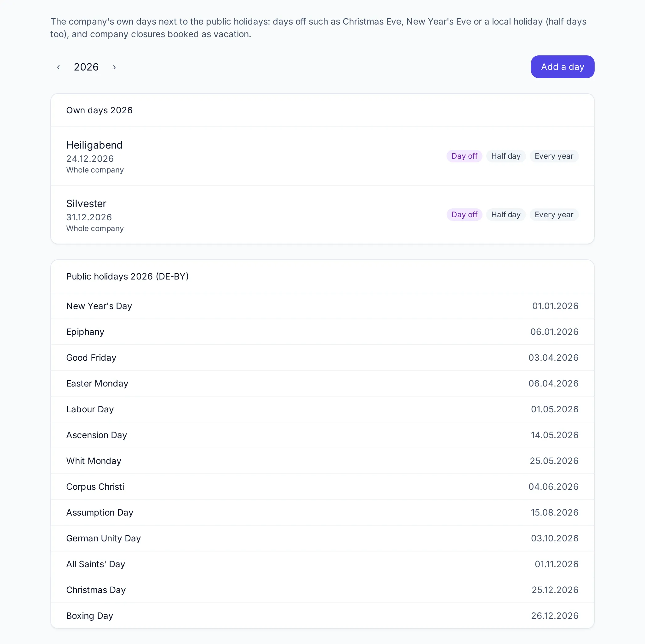Screen dimensions: 645x644
Task: Open the Heiligabend own day entry
Action: (322, 156)
